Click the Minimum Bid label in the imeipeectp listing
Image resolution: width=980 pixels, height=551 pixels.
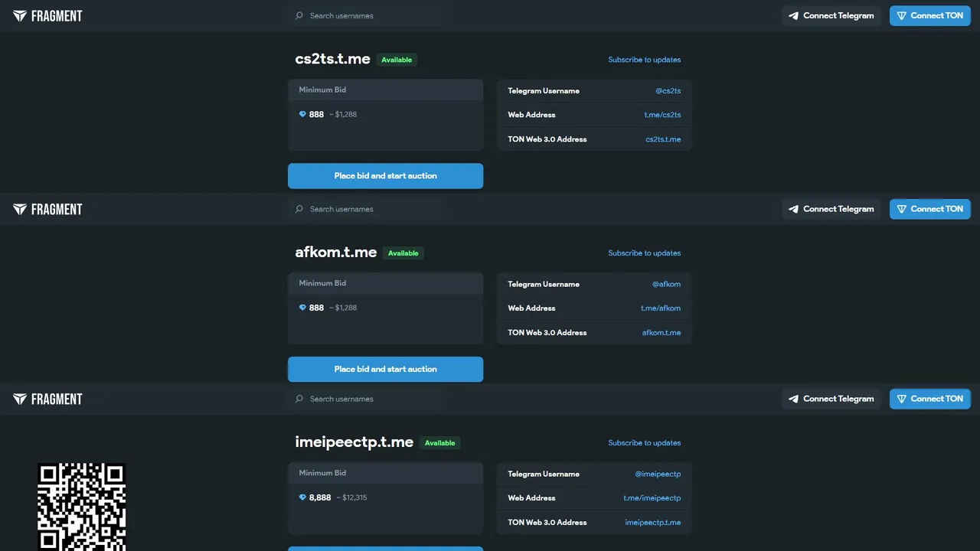(322, 473)
